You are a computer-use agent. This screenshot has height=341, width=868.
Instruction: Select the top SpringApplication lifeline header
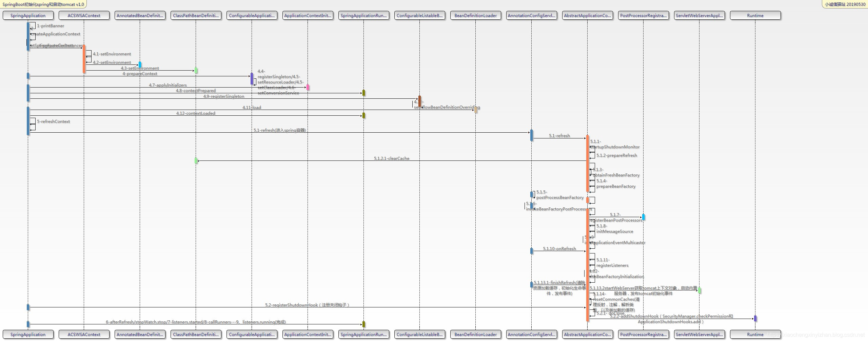click(28, 16)
